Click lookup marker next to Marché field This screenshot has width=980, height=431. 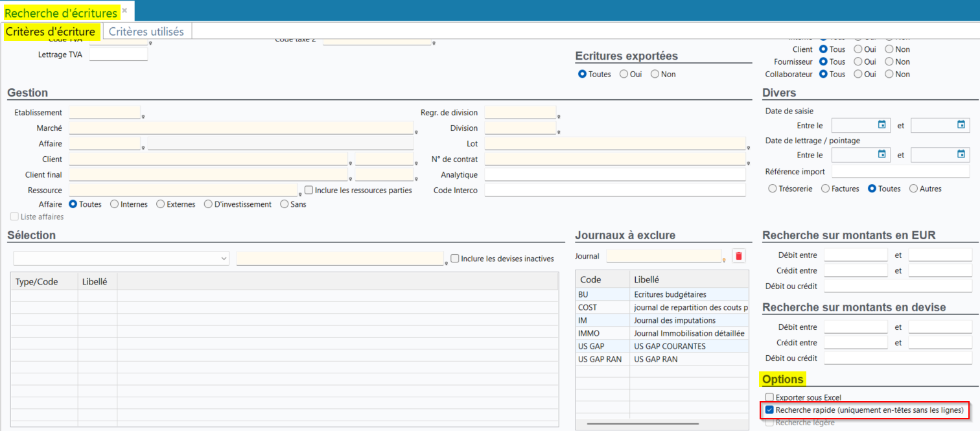point(415,132)
